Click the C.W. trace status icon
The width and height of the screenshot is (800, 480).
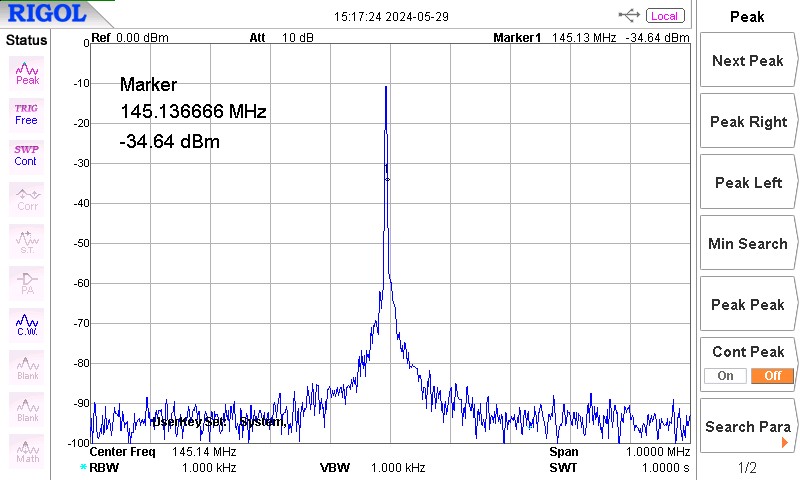click(27, 325)
